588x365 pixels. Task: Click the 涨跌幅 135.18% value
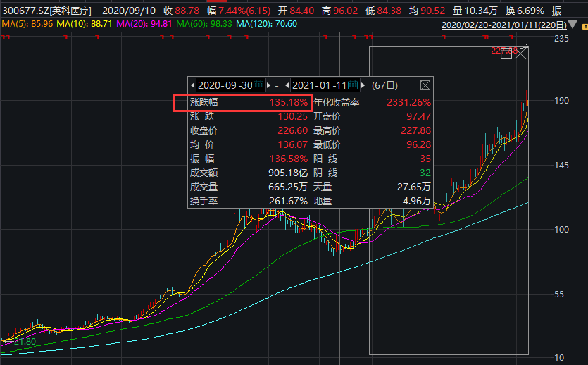pos(289,102)
